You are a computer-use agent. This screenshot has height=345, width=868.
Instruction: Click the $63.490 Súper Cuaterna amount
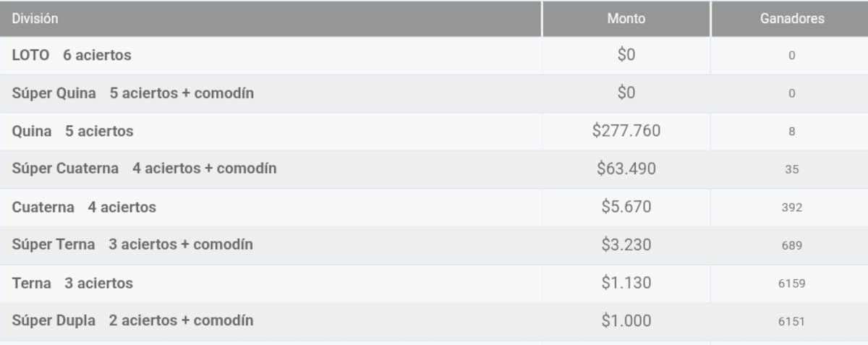(626, 169)
